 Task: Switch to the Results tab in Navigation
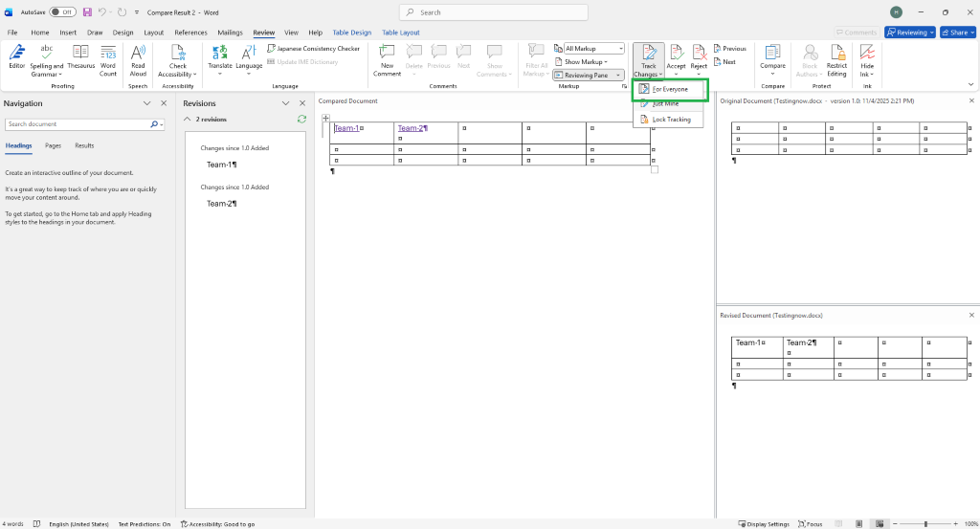point(84,145)
